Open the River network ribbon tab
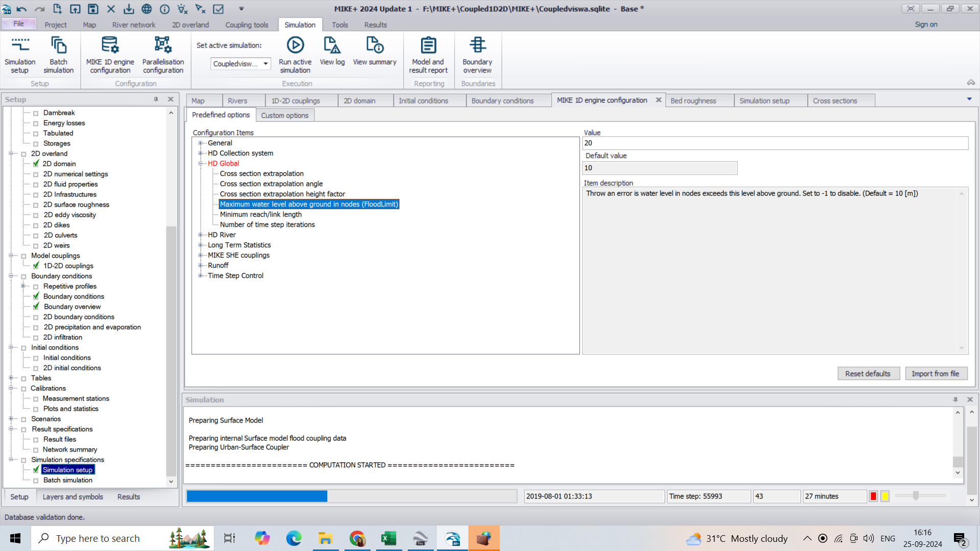 pos(134,24)
